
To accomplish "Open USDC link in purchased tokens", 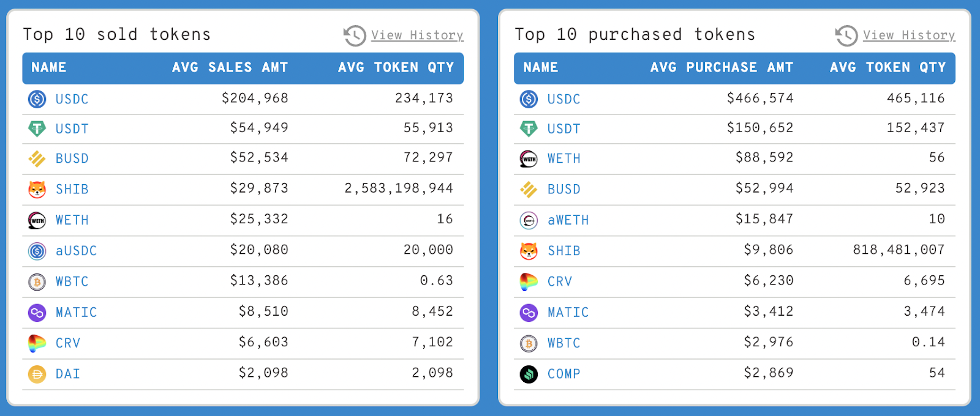I will coord(564,99).
